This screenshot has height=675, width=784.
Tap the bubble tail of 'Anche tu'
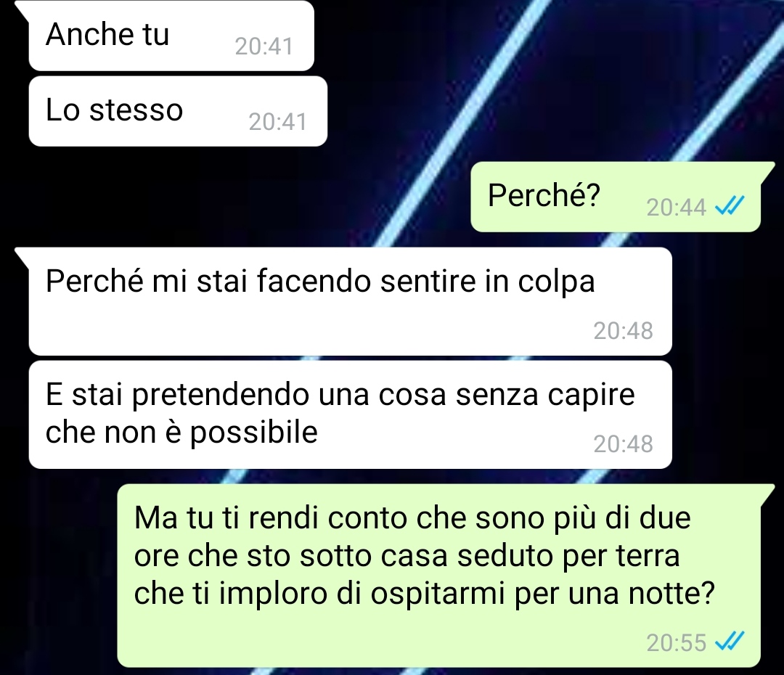pyautogui.click(x=23, y=9)
